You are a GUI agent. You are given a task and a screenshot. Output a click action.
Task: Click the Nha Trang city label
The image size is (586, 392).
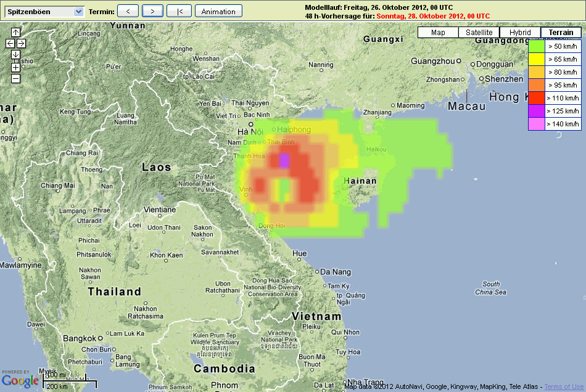click(x=366, y=382)
